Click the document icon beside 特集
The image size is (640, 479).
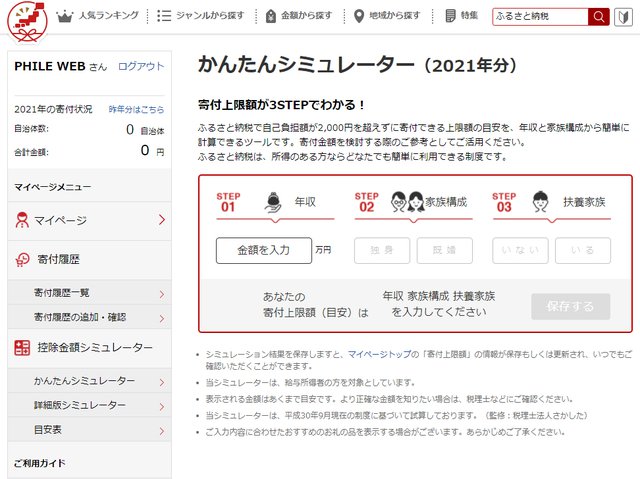[x=450, y=16]
